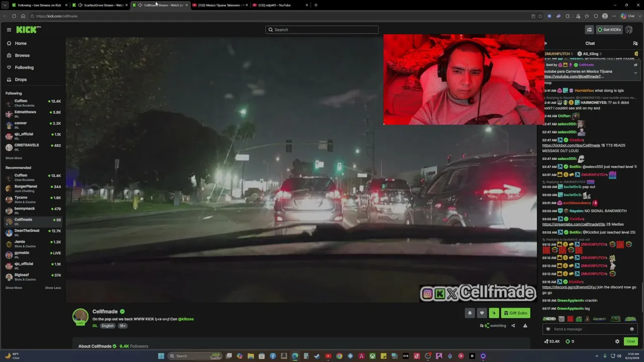Click the Send a message chat box

point(589,329)
